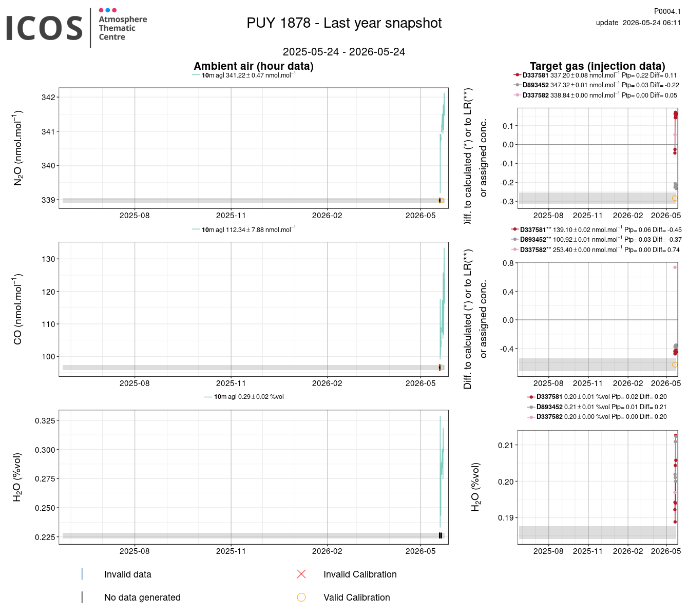Click the Valid Calibration orange circle icon
This screenshot has height=616, width=688.
301,597
